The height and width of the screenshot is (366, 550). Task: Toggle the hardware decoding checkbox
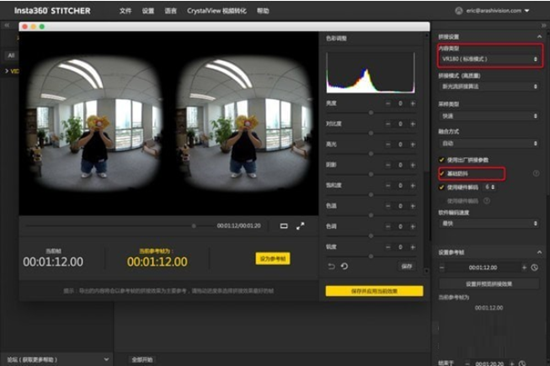(x=442, y=187)
